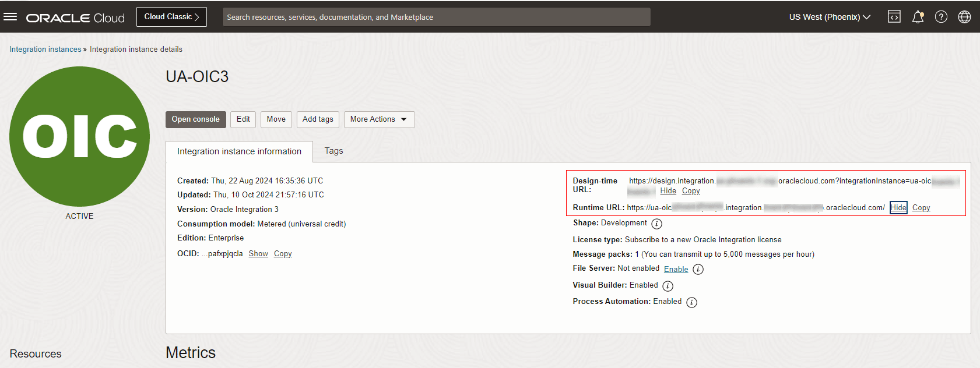Show info for Visual Builder Enabled

point(668,286)
